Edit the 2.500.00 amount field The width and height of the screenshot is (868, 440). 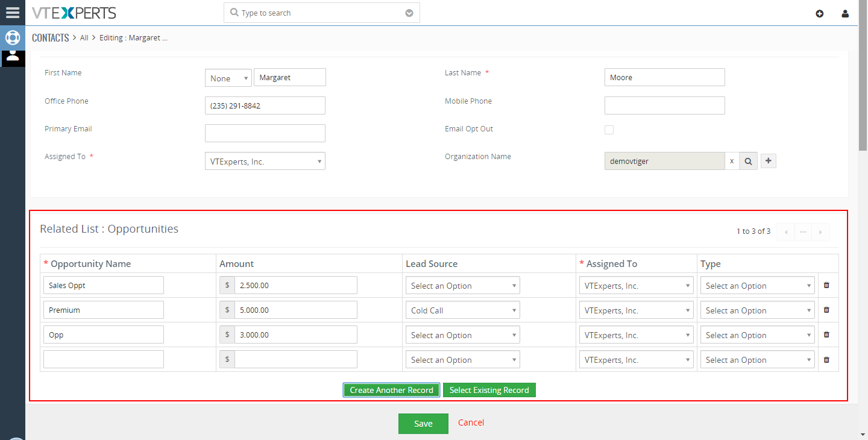[296, 285]
